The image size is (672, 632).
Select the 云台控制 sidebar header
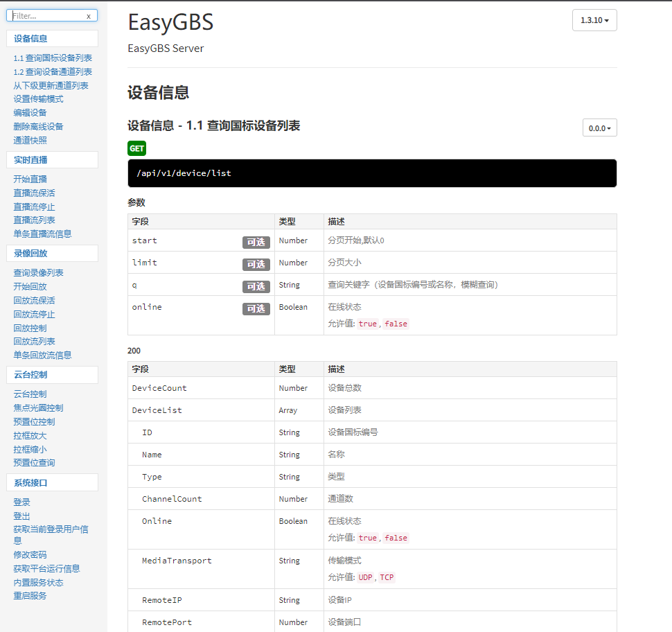point(52,375)
